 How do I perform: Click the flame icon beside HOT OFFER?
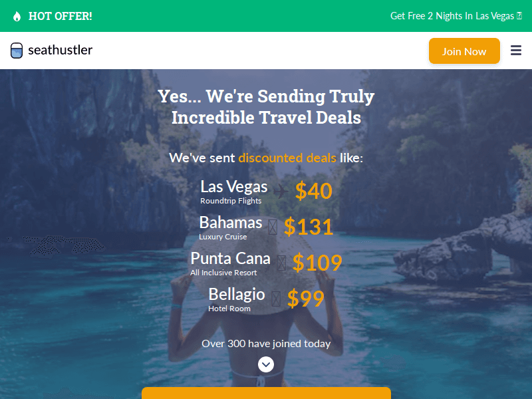click(x=17, y=16)
